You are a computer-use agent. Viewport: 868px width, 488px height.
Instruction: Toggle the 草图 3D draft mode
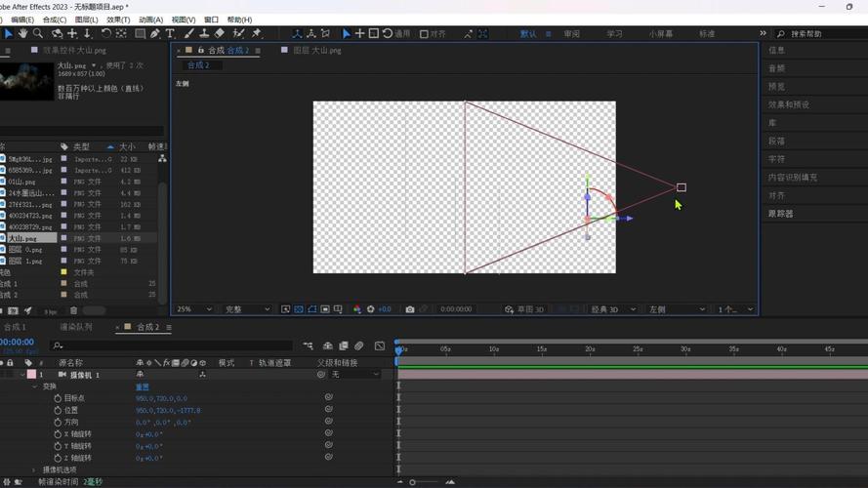click(x=524, y=309)
